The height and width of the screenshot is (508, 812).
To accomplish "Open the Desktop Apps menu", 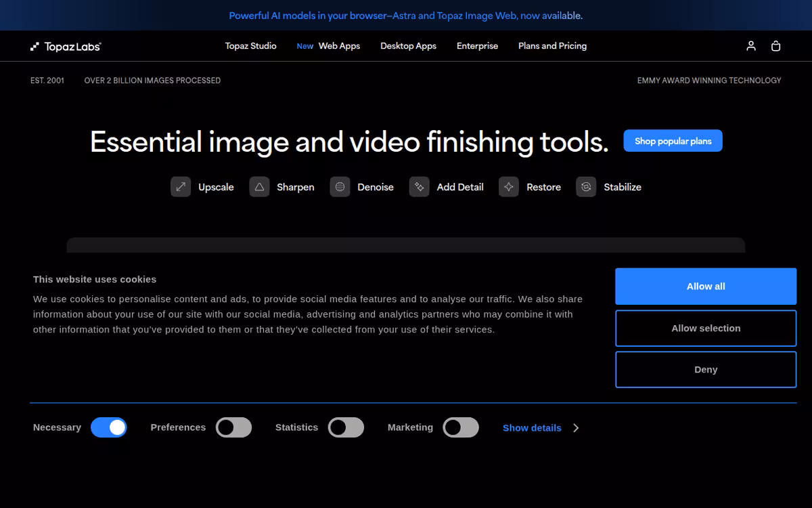I will 408,46.
